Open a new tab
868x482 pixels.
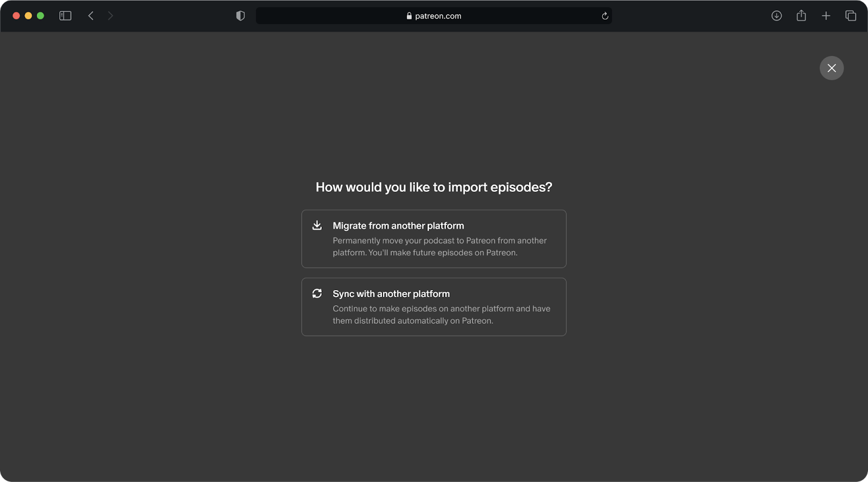coord(826,16)
